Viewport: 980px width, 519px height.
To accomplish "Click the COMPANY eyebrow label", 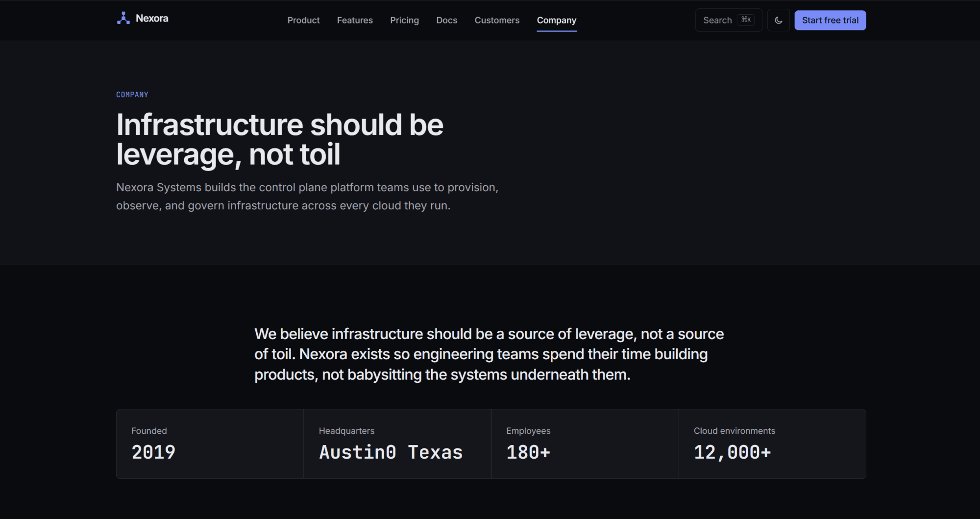I will coord(132,95).
